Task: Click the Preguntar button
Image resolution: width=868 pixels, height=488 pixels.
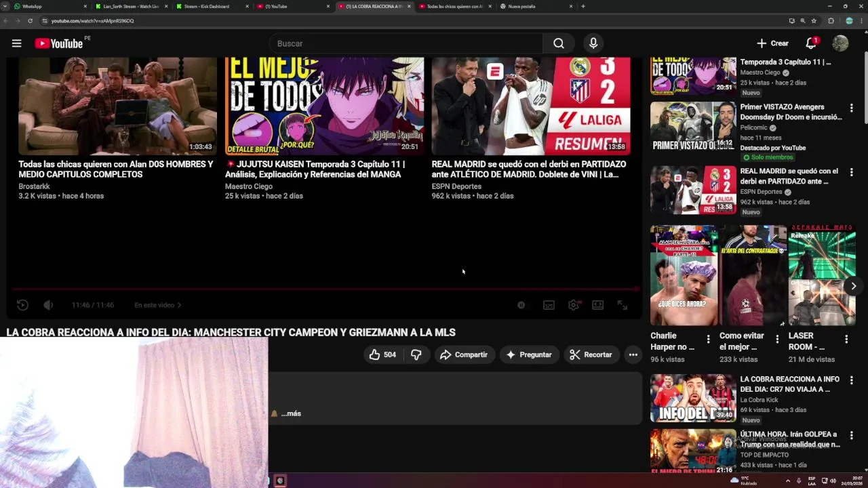Action: coord(529,354)
